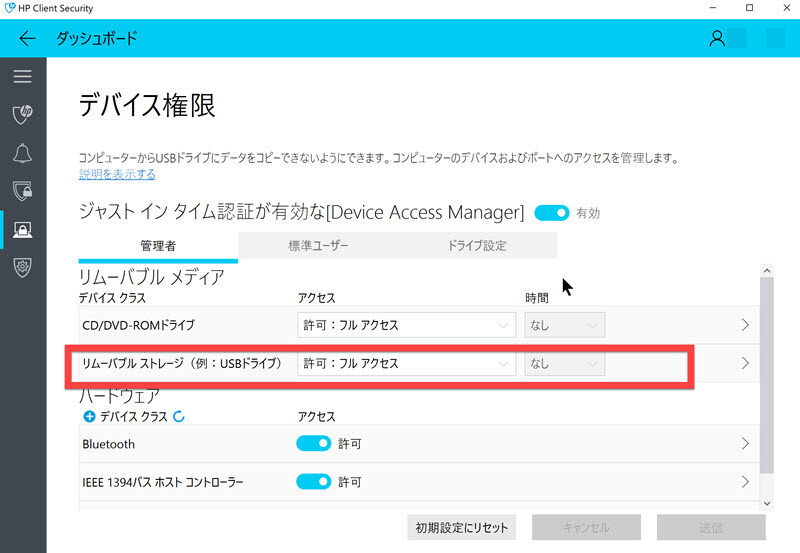Screen dimensions: 800x553
Task: Click the scrollbar down arrow
Action: tap(767, 503)
